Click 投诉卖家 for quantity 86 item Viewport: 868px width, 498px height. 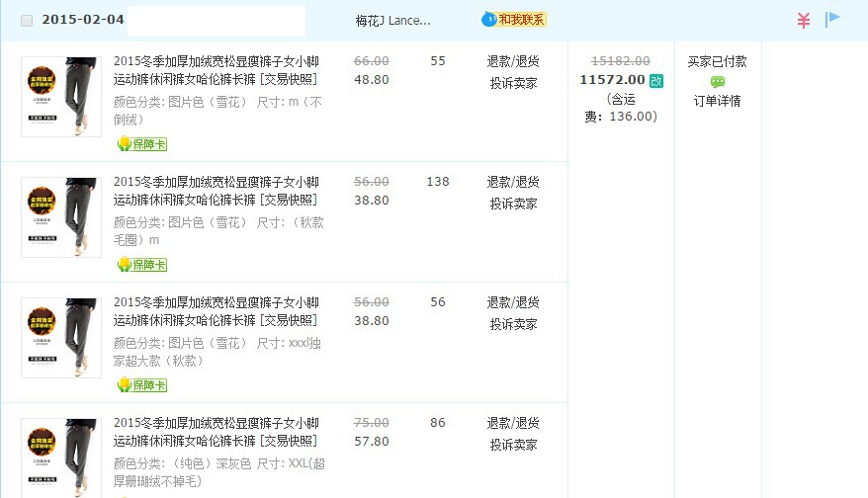click(x=513, y=445)
